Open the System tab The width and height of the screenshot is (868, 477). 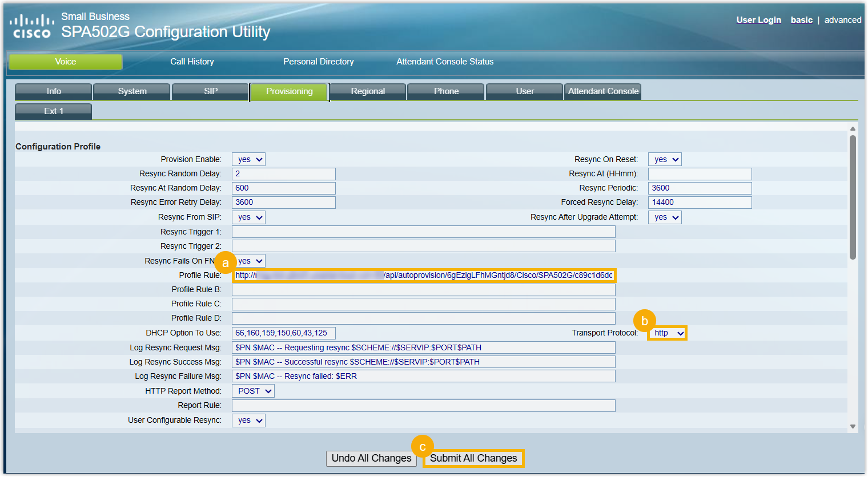(132, 91)
